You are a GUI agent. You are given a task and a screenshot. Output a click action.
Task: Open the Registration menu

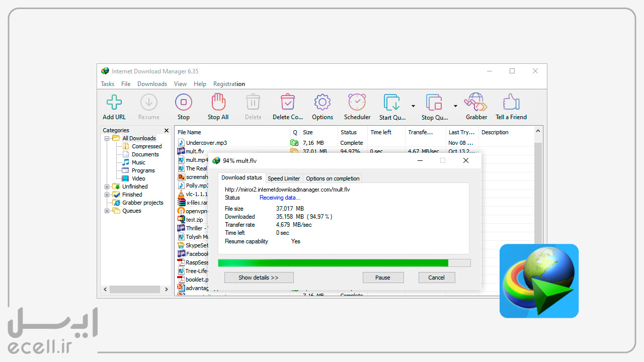click(229, 84)
